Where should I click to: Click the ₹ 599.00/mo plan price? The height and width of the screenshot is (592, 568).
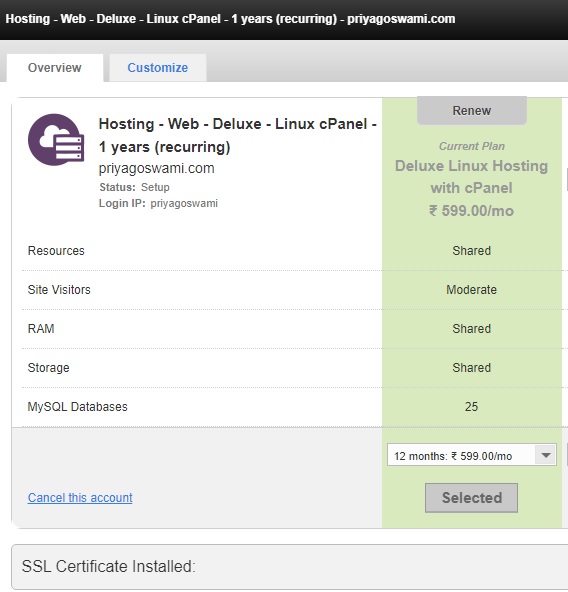pyautogui.click(x=471, y=211)
